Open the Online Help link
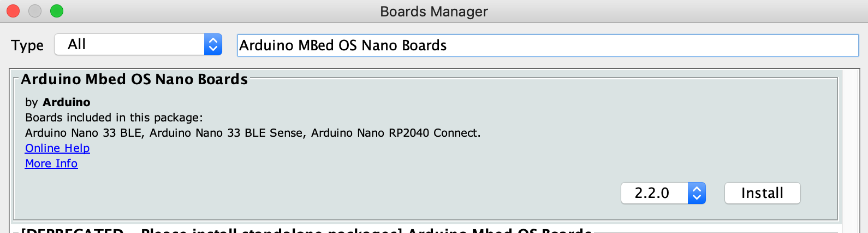 pos(57,148)
